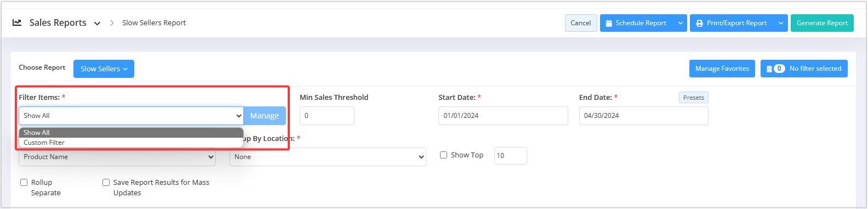Open the Slow Sellers report chooser
Viewport: 868px width, 209px height.
click(x=104, y=69)
